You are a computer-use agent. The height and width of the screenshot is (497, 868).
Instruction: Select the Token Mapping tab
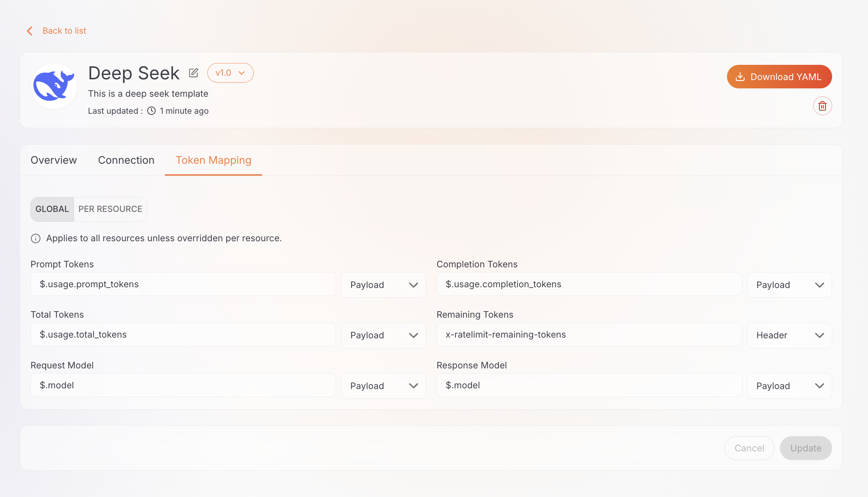[214, 160]
